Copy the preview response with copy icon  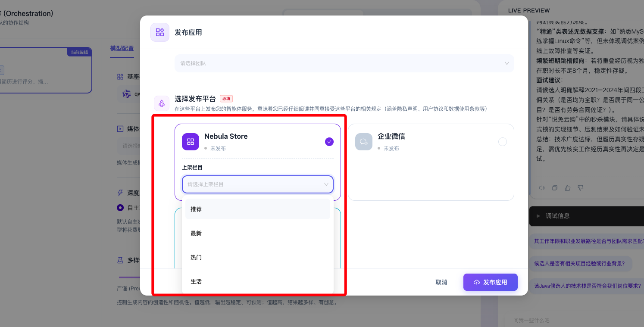pos(555,188)
